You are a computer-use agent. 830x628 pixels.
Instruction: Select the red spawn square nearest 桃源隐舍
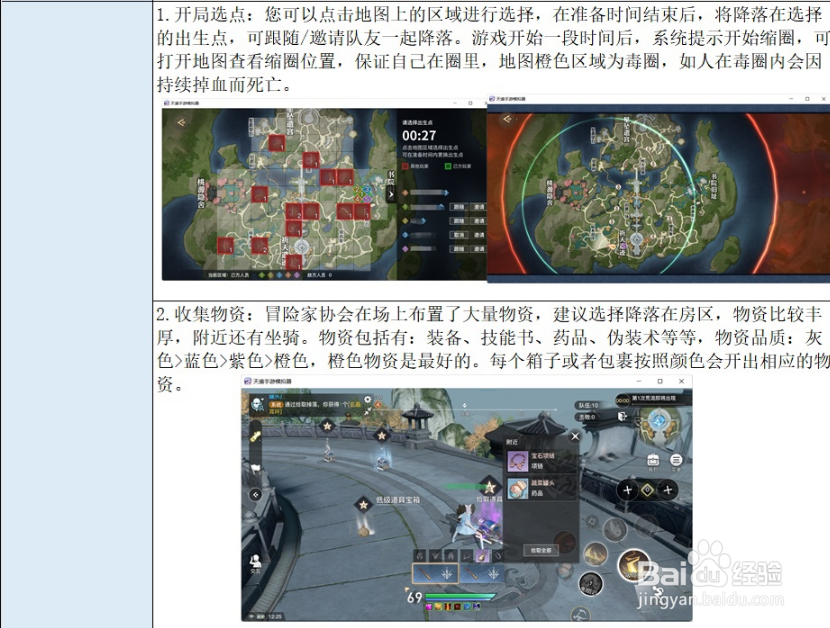pyautogui.click(x=259, y=195)
